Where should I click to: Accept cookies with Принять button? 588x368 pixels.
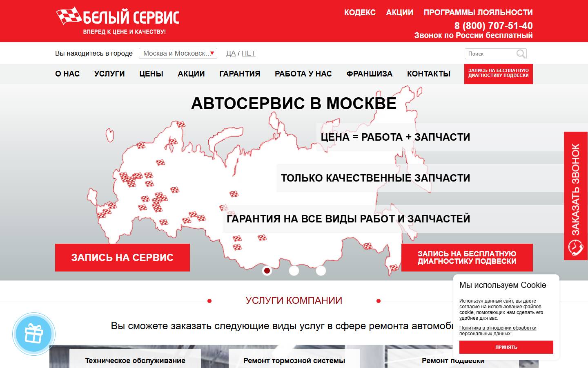506,347
